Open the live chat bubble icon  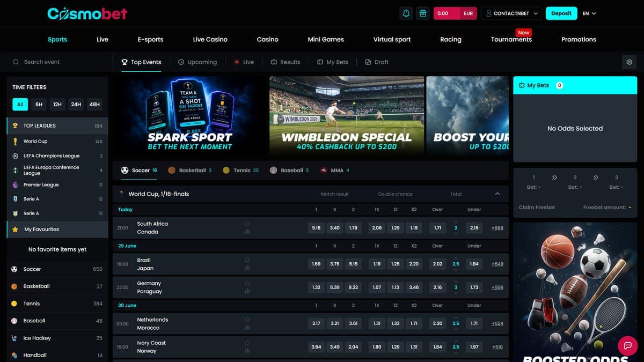point(627,345)
